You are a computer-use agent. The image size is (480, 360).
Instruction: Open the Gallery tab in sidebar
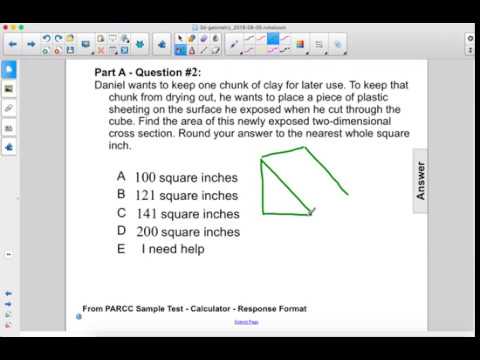tap(9, 89)
